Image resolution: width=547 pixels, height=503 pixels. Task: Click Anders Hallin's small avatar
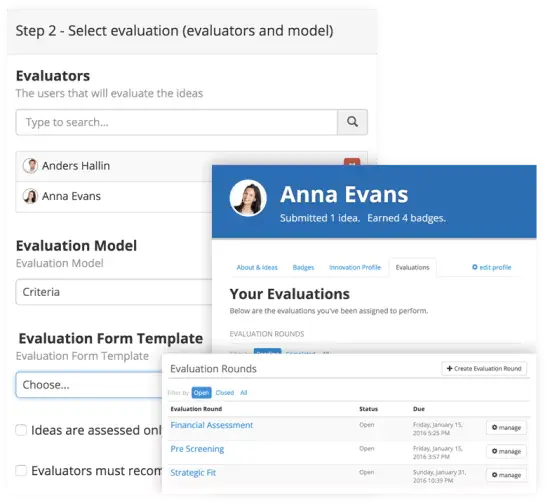coord(30,166)
